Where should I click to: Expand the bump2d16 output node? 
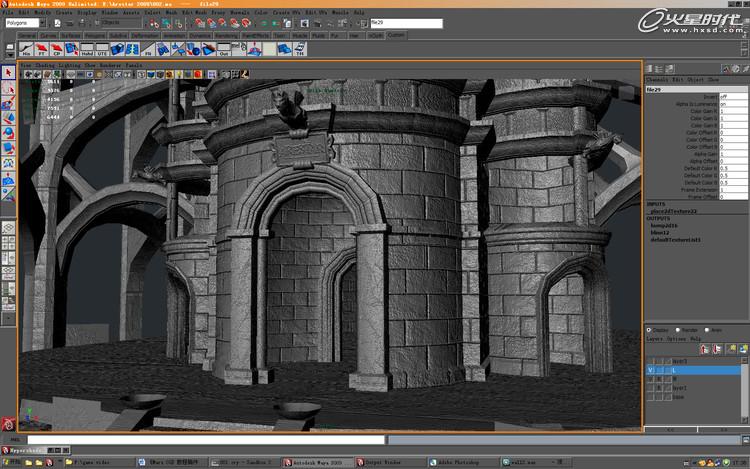tap(663, 226)
